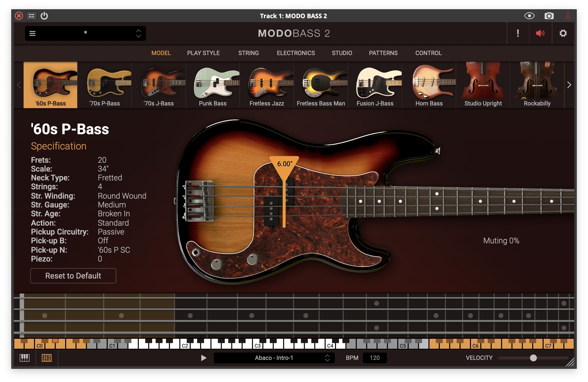Show piano keyboard view icon
Viewport: 588px width, 382px height.
24,357
